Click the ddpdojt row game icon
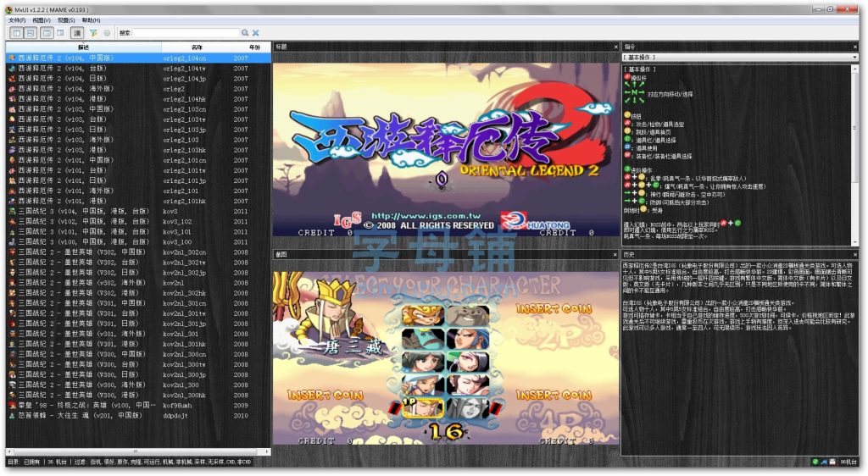 12,415
